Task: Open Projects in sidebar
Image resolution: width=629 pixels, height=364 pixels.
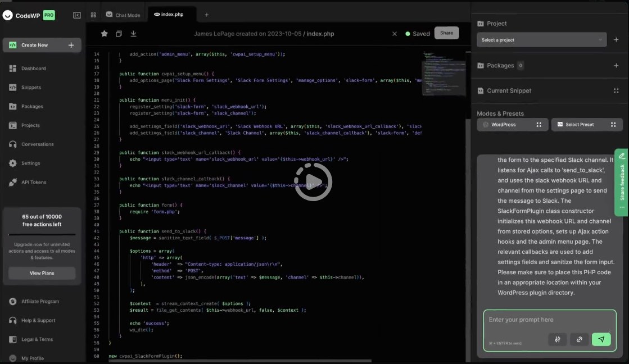Action: [x=30, y=125]
